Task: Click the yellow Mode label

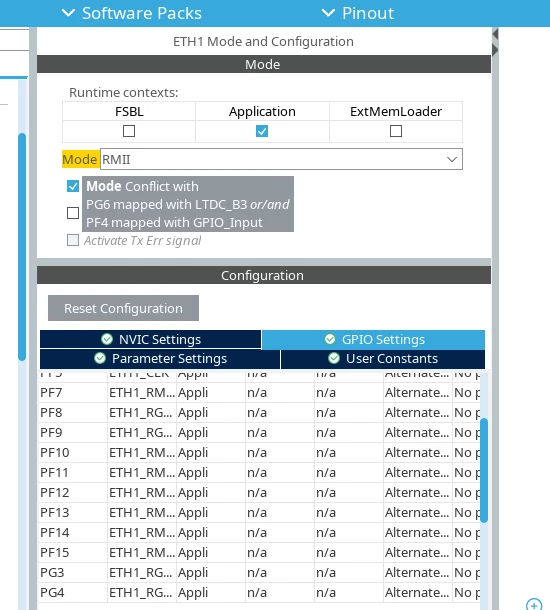Action: pyautogui.click(x=80, y=159)
